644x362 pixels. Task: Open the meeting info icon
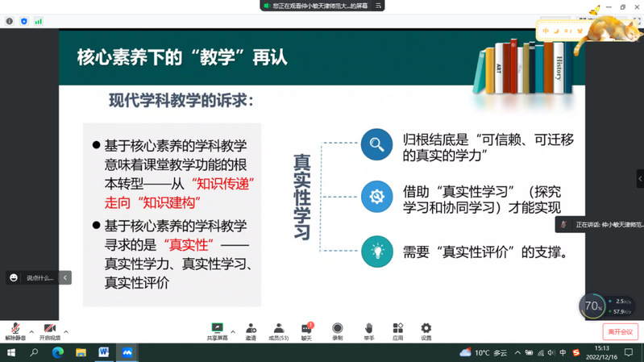click(10, 22)
